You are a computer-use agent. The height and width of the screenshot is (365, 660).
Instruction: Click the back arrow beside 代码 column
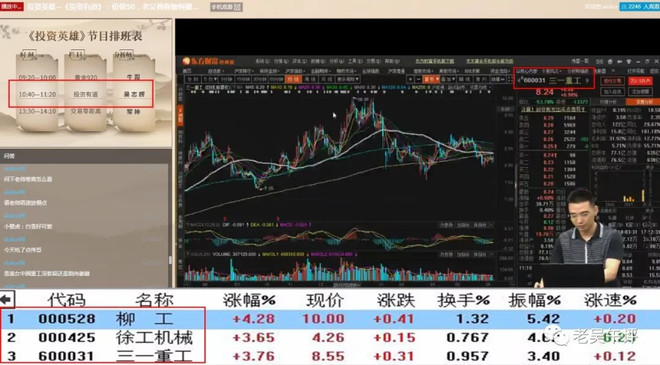pyautogui.click(x=7, y=300)
